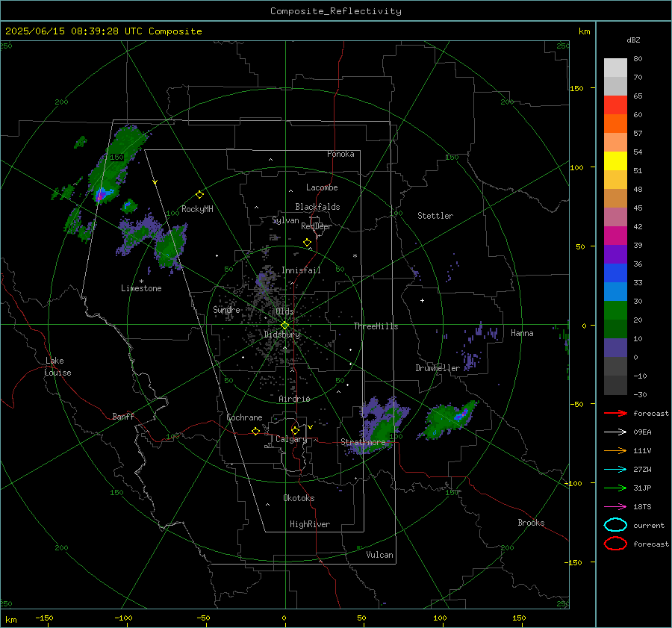Click the cyan 27ZW arrow icon
This screenshot has width=672, height=628.
(x=615, y=470)
